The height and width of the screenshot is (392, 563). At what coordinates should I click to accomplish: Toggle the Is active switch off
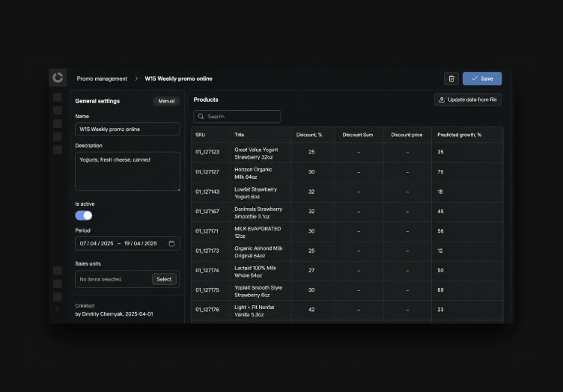click(x=84, y=215)
